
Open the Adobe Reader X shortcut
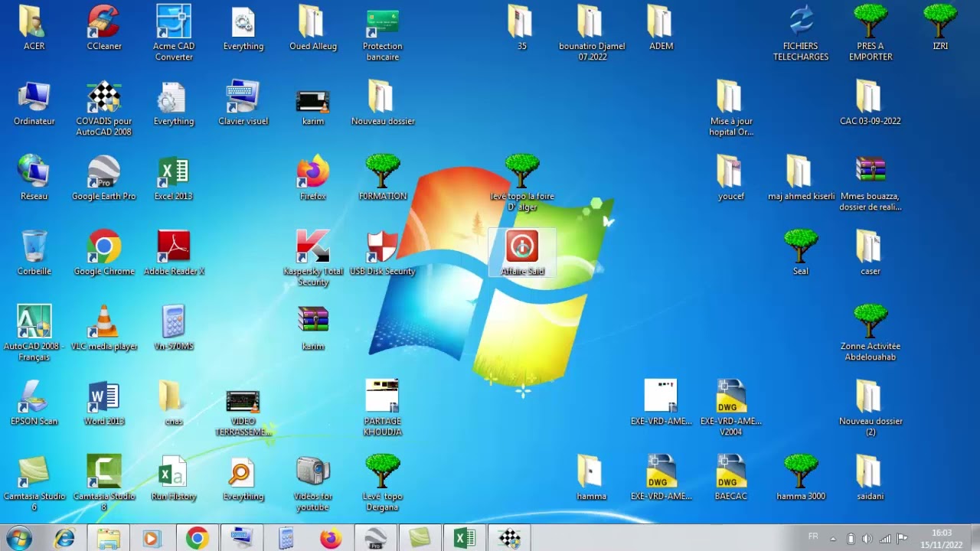pyautogui.click(x=174, y=253)
